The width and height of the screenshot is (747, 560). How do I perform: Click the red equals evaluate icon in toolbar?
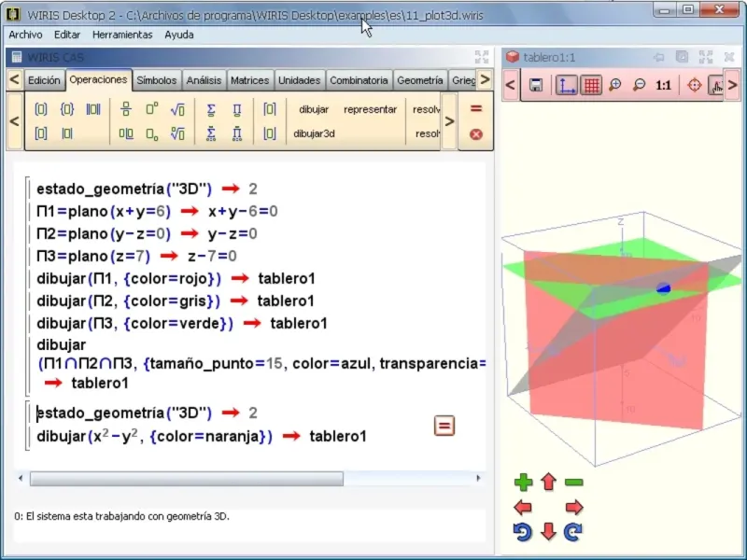[476, 108]
